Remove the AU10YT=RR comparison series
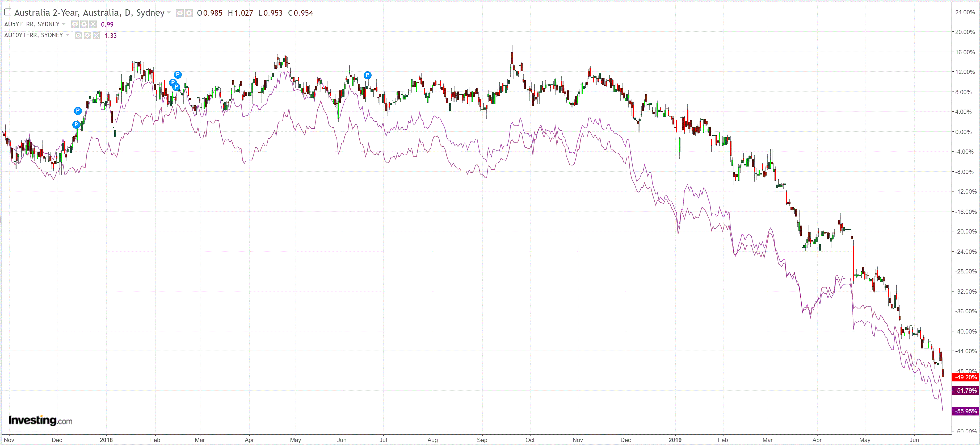Screen dimensions: 980x445 97,35
